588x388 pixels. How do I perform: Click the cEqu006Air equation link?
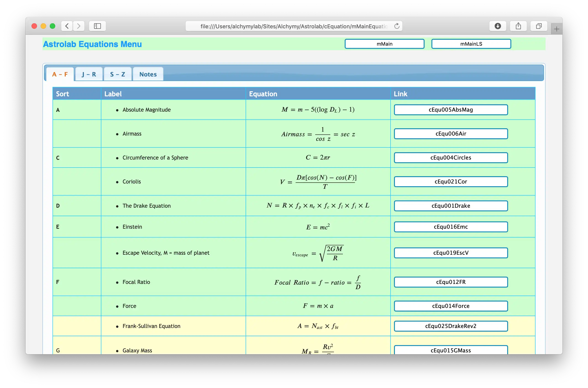coord(451,133)
